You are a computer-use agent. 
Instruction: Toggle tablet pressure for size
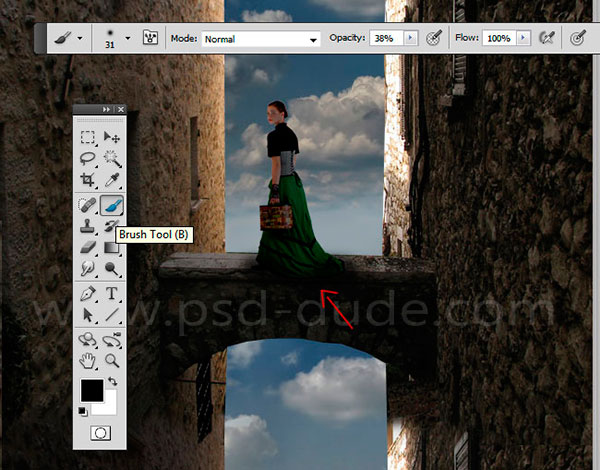click(x=577, y=38)
